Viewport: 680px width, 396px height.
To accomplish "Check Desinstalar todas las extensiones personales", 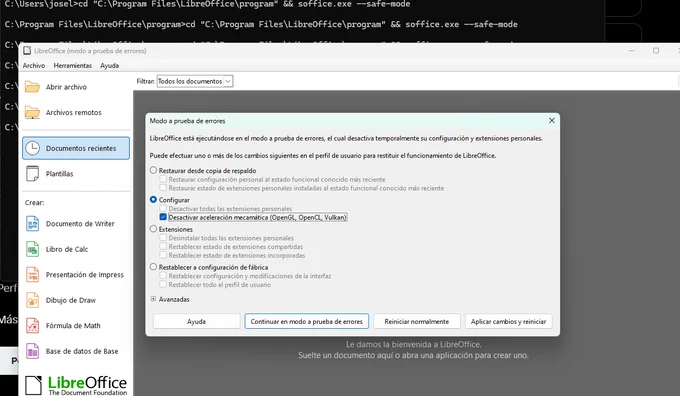I will pyautogui.click(x=163, y=238).
